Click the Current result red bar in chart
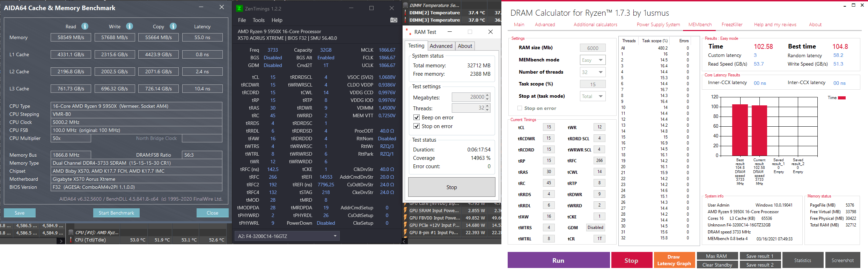Viewport: 868px width, 276px height. point(759,130)
